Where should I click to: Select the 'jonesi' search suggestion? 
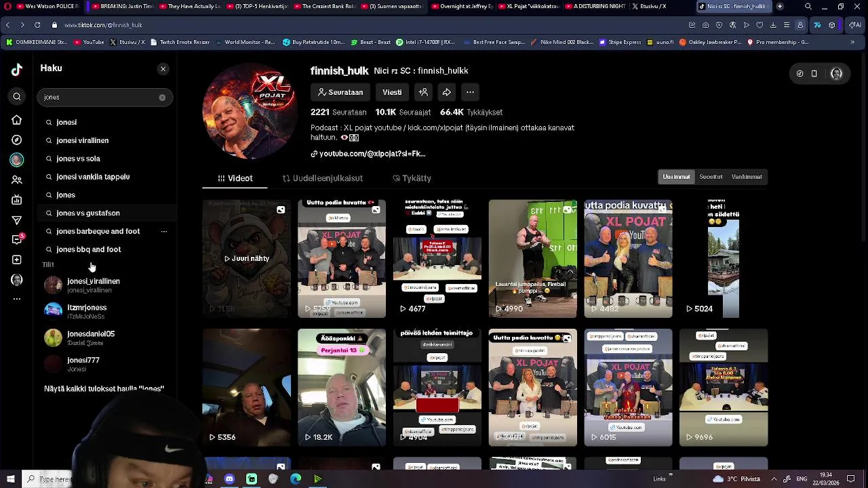pyautogui.click(x=66, y=122)
